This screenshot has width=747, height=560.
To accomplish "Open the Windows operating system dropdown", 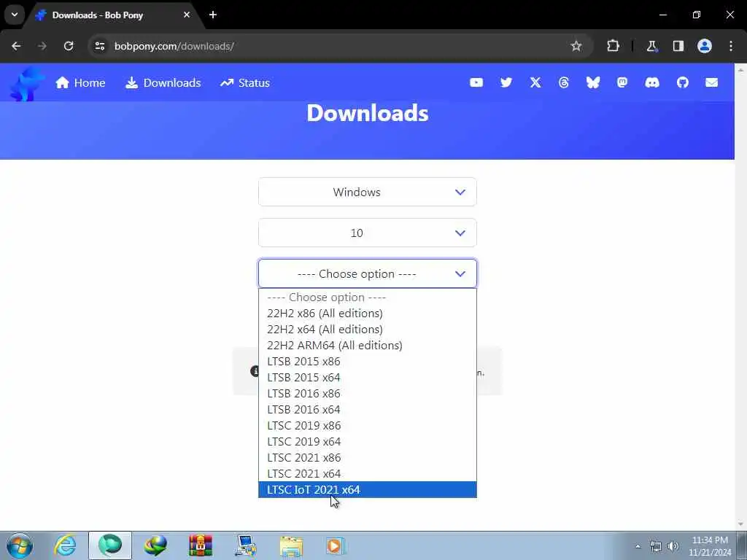I will [x=368, y=192].
